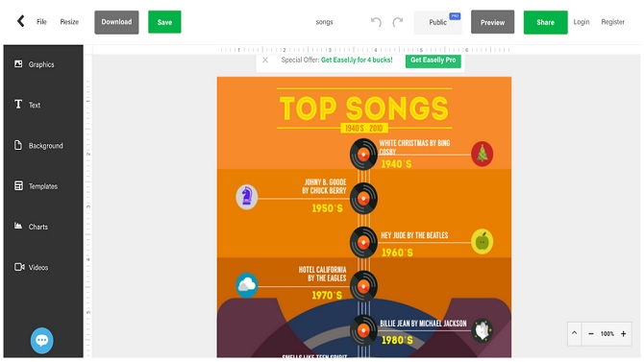Open the blue chat support bubble
644x362 pixels.
(42, 340)
